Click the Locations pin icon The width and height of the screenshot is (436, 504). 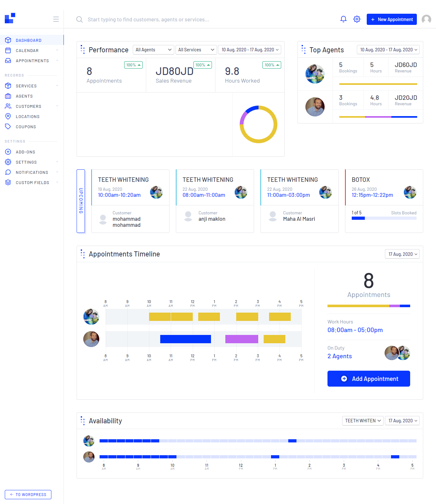(x=8, y=116)
